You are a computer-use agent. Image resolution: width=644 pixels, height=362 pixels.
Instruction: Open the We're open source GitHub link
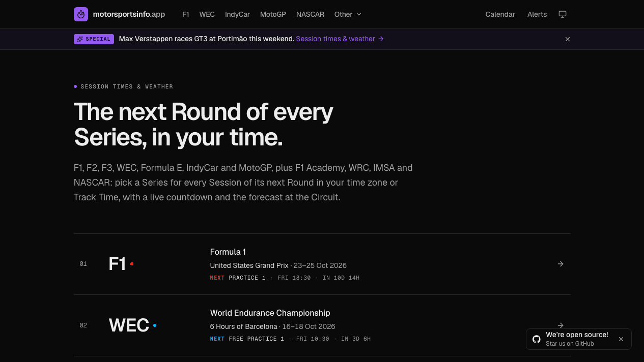[x=577, y=339]
